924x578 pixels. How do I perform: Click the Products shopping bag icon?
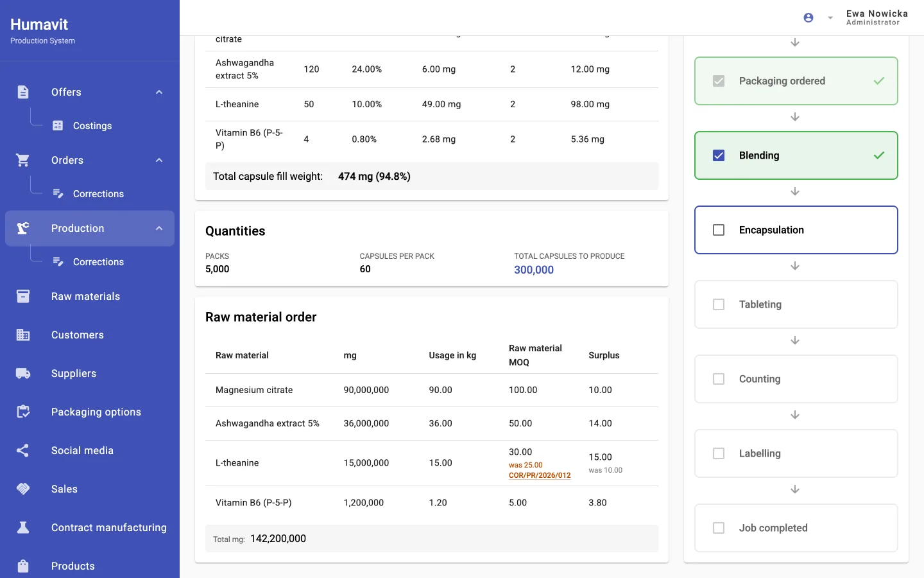tap(23, 566)
